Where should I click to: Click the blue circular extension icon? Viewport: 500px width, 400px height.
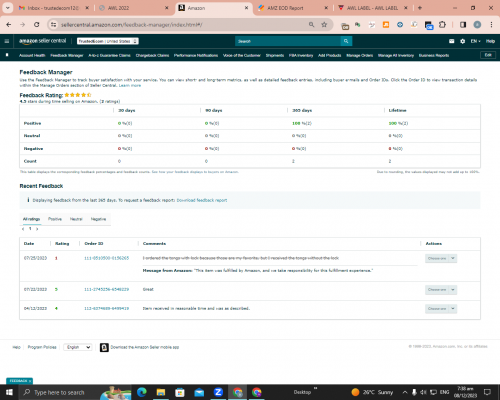[x=400, y=25]
